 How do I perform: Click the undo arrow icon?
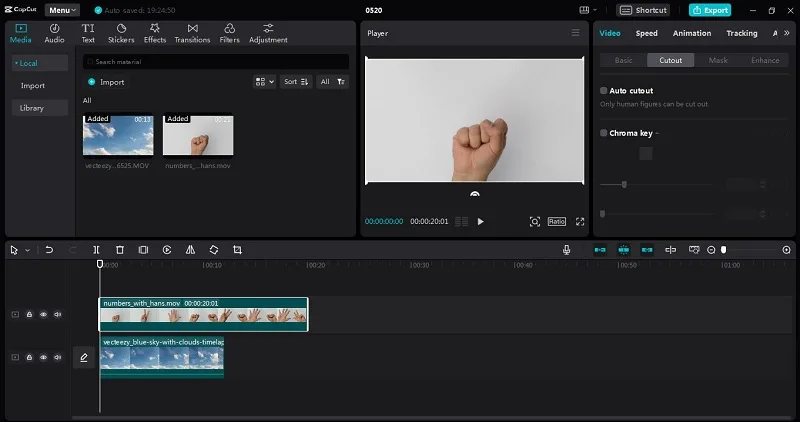pos(49,250)
